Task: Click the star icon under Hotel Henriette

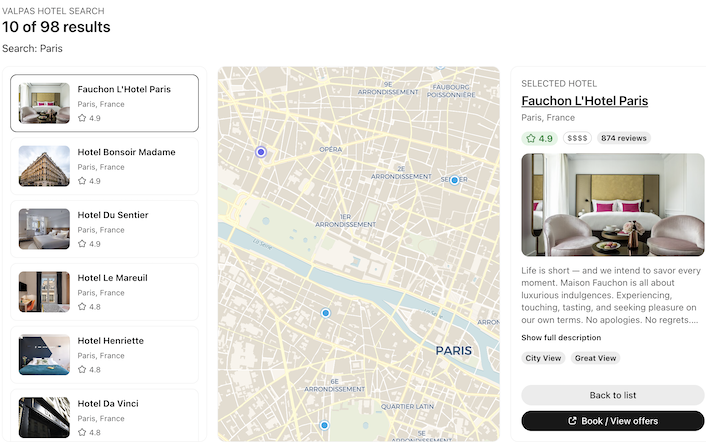Action: (x=82, y=370)
